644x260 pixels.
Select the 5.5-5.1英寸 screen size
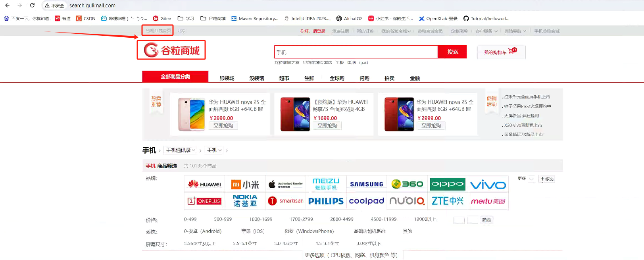pyautogui.click(x=245, y=243)
